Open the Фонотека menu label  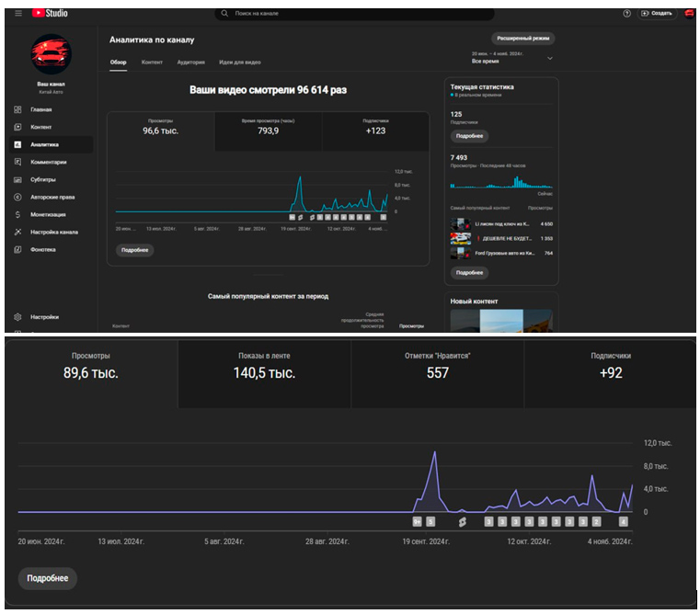pyautogui.click(x=43, y=249)
